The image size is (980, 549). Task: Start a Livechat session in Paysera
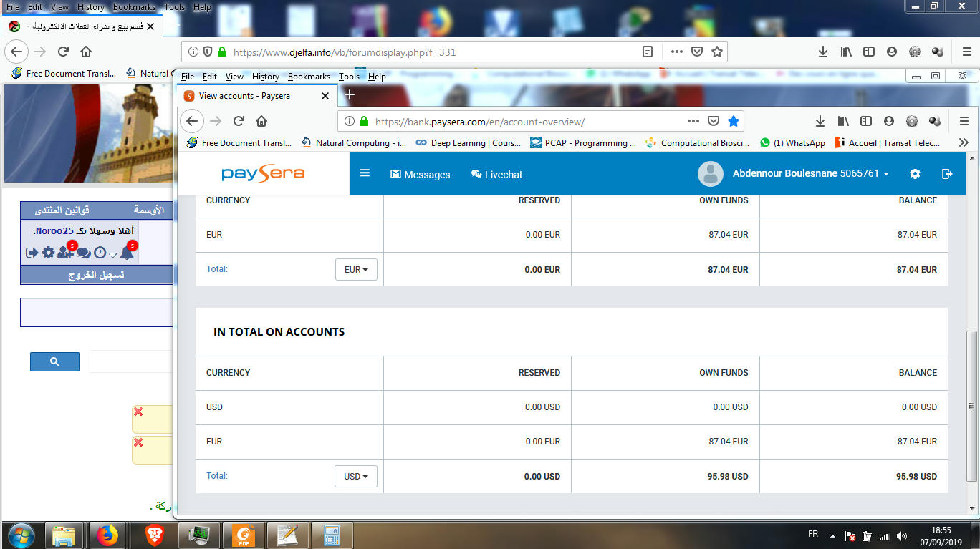496,174
